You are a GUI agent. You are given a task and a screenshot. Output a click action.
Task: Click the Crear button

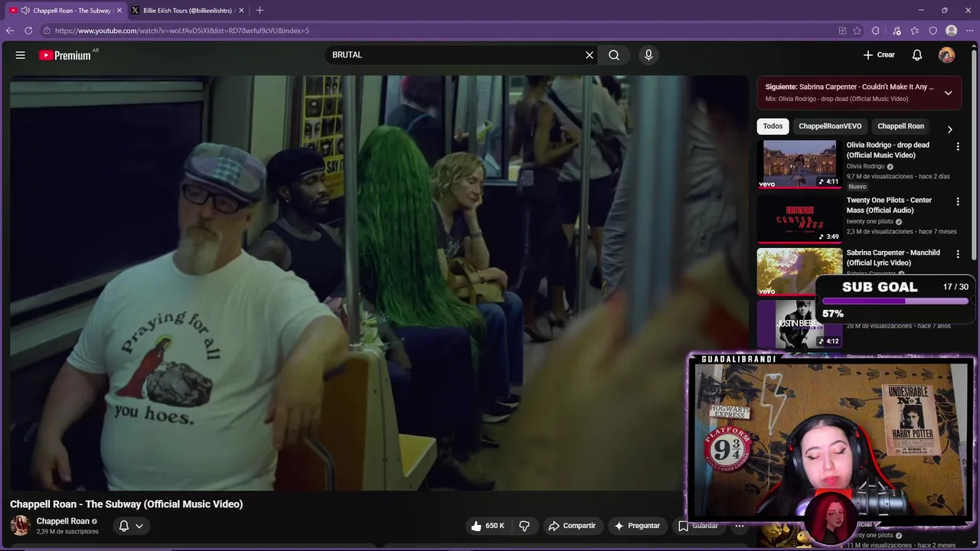tap(879, 55)
